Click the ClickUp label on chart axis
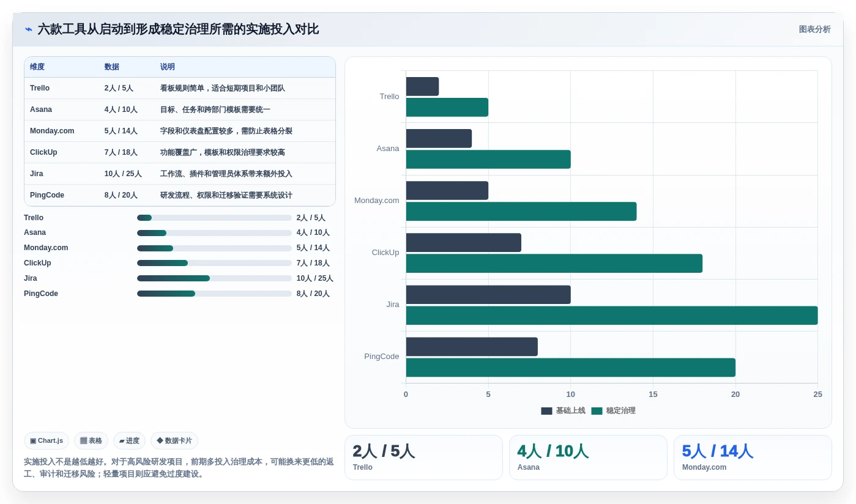 tap(385, 253)
